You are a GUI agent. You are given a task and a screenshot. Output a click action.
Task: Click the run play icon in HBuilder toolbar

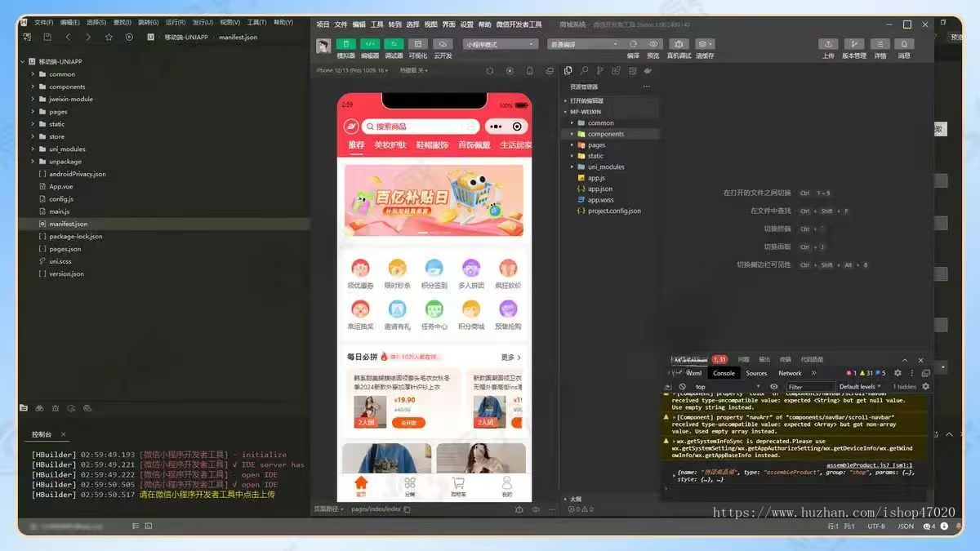[x=129, y=37]
